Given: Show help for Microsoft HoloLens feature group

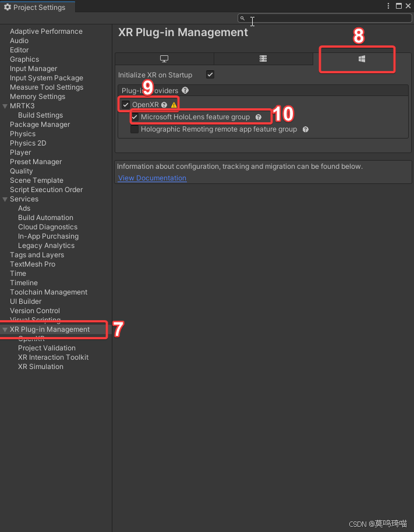Looking at the screenshot, I should click(x=259, y=117).
